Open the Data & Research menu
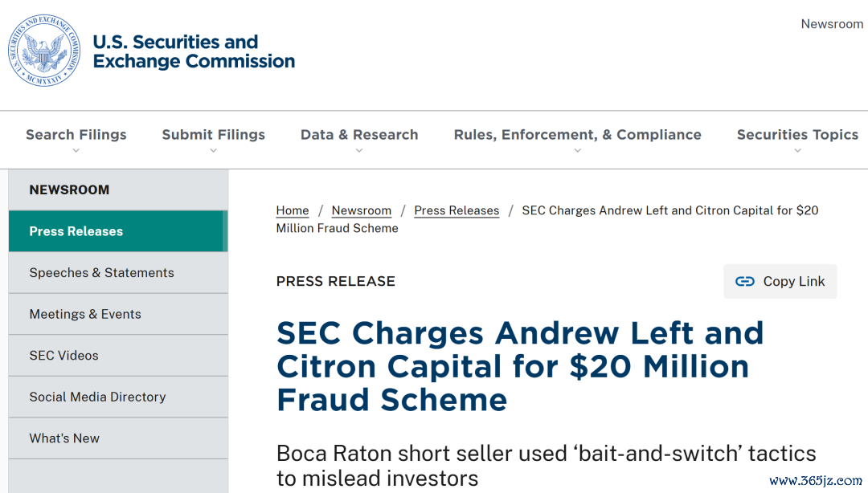The width and height of the screenshot is (868, 493). pyautogui.click(x=359, y=134)
